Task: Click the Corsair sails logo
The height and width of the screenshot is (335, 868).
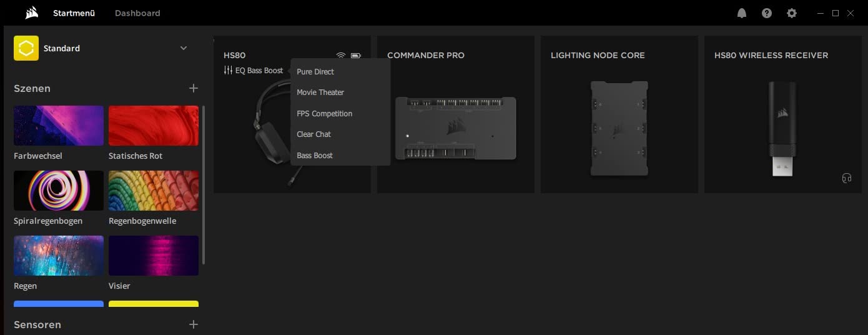Action: click(32, 12)
